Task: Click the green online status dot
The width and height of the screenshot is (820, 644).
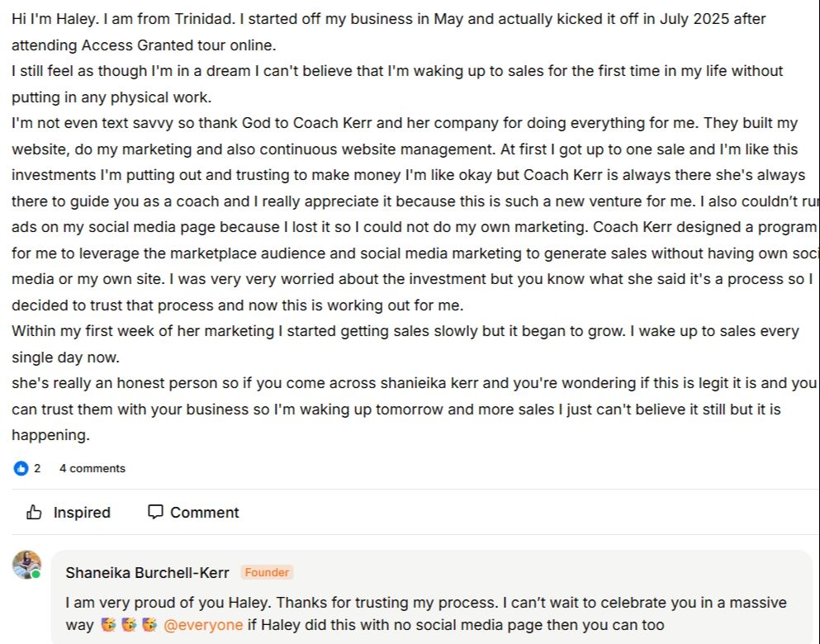Action: pos(36,574)
